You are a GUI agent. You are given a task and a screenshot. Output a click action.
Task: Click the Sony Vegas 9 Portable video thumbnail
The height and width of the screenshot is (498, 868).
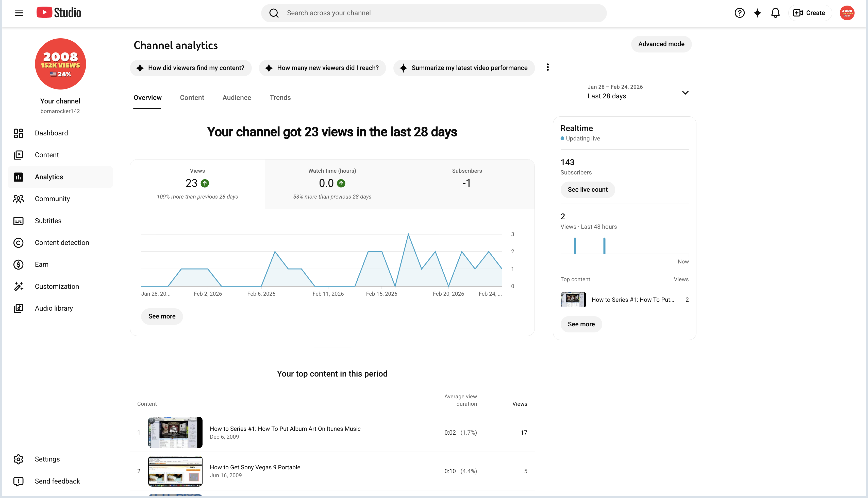175,471
